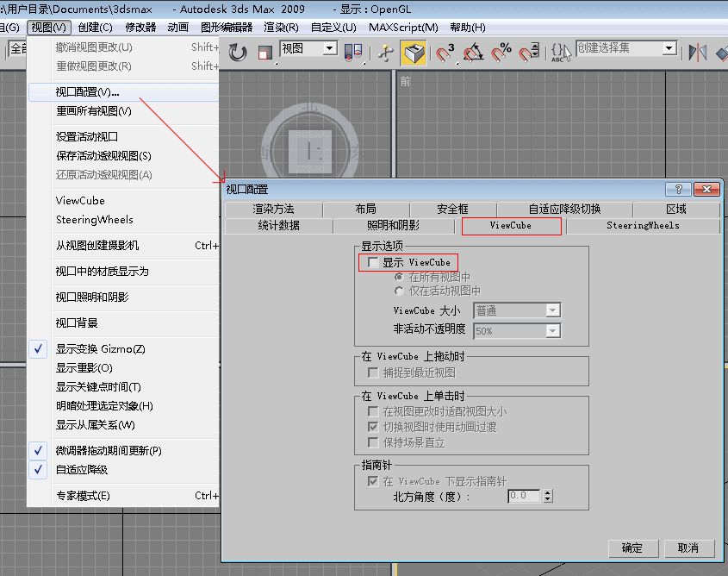This screenshot has width=728, height=576.
Task: Open the 渲染(R) menu
Action: click(282, 28)
